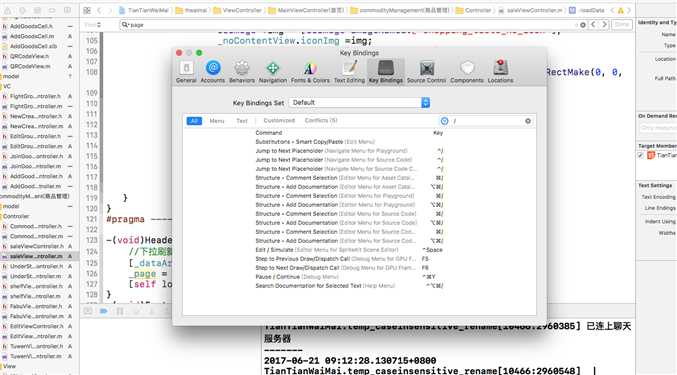Select Jump to Next Placeholder for Playground
The height and width of the screenshot is (375, 677).
point(350,151)
